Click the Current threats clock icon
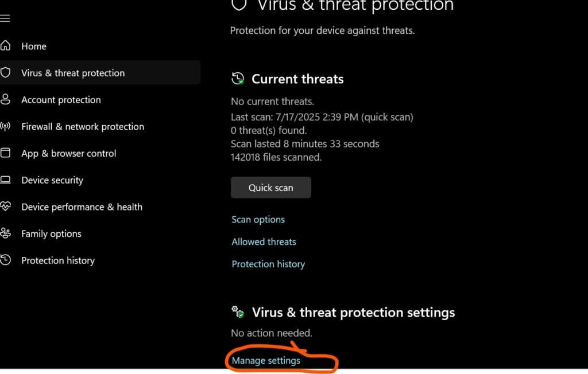Image resolution: width=588 pixels, height=374 pixels. click(x=238, y=79)
